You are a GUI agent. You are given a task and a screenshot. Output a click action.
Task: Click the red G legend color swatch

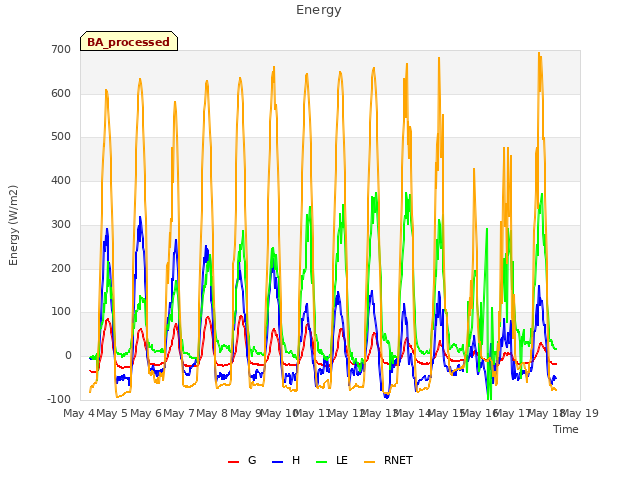click(x=233, y=462)
